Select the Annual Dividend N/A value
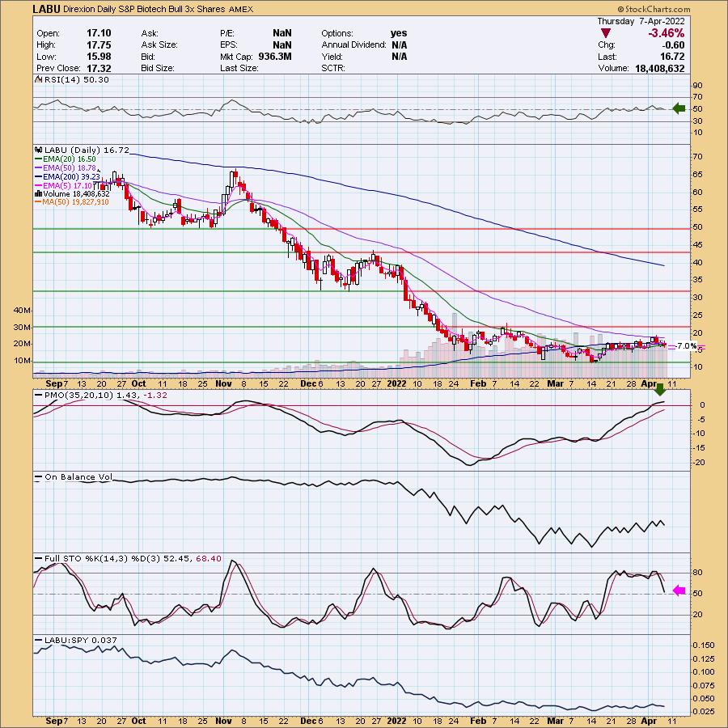 pyautogui.click(x=400, y=45)
